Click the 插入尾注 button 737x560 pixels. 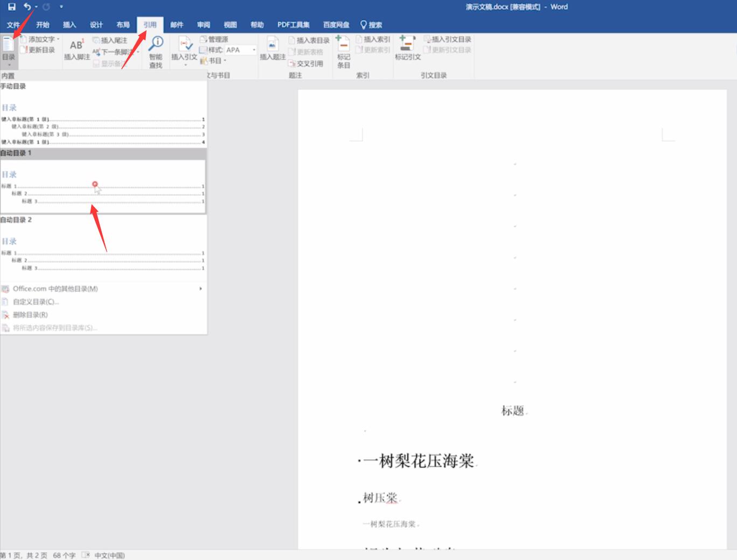[110, 40]
